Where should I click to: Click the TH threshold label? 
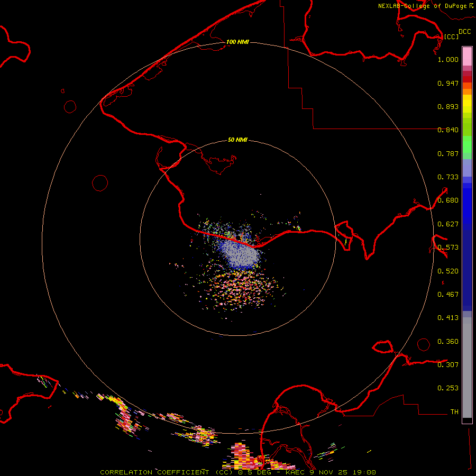454,412
